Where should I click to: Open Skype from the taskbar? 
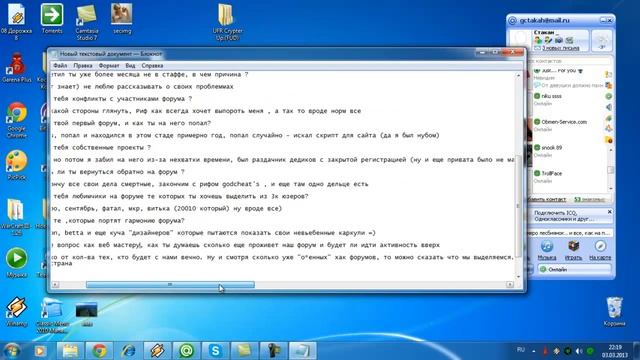[x=215, y=351]
